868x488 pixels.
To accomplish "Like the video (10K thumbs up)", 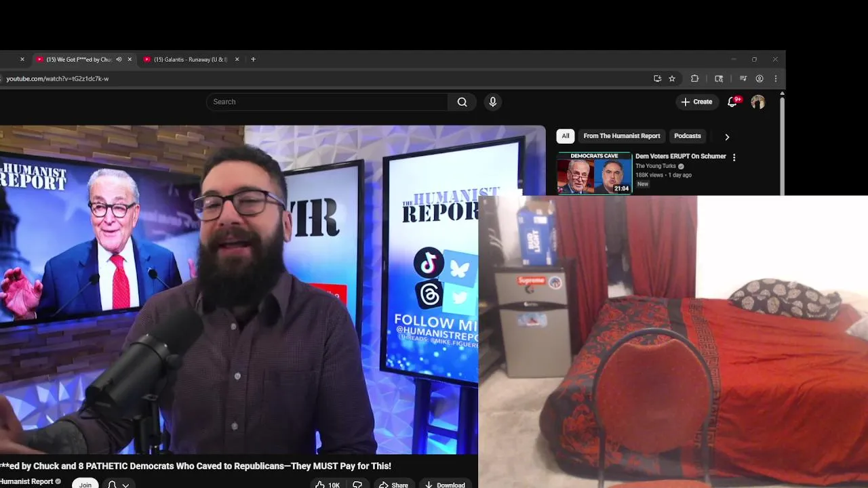I will tap(328, 485).
